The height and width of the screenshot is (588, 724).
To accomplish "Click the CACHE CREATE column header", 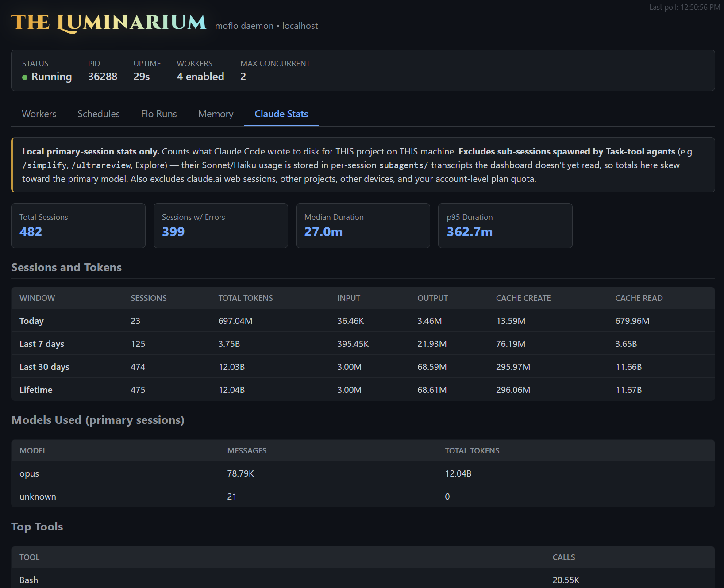I will point(524,298).
